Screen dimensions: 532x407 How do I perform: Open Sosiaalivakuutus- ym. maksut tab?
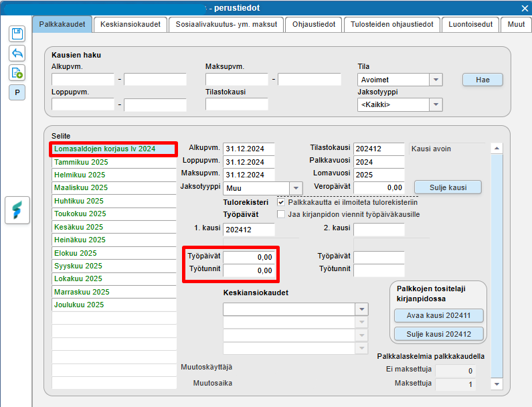226,25
